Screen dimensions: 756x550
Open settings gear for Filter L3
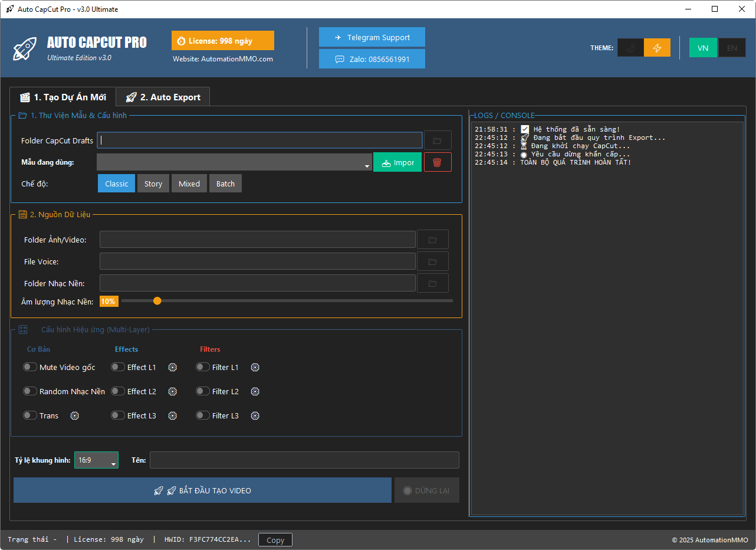[x=255, y=415]
